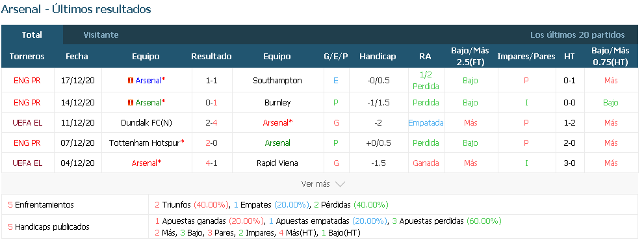This screenshot has width=644, height=246.
Task: Click the ENG PR label dated 17/12/20
Action: pyautogui.click(x=27, y=81)
